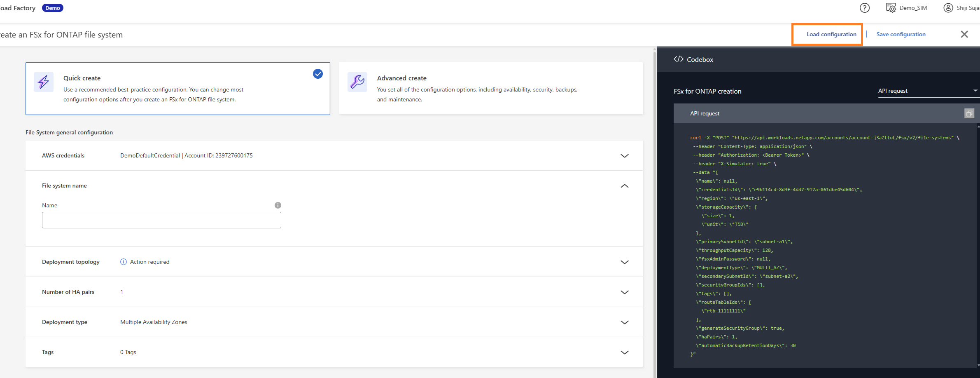Click the Codebox scrollbar down arrow
Viewport: 980px width, 378px height.
[x=978, y=365]
